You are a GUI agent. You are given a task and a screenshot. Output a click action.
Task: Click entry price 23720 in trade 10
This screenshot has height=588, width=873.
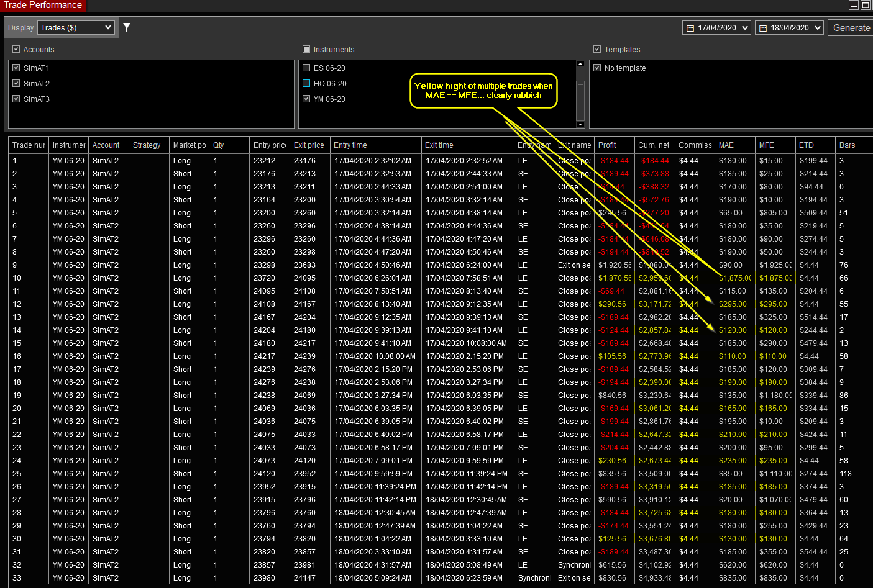coord(265,278)
